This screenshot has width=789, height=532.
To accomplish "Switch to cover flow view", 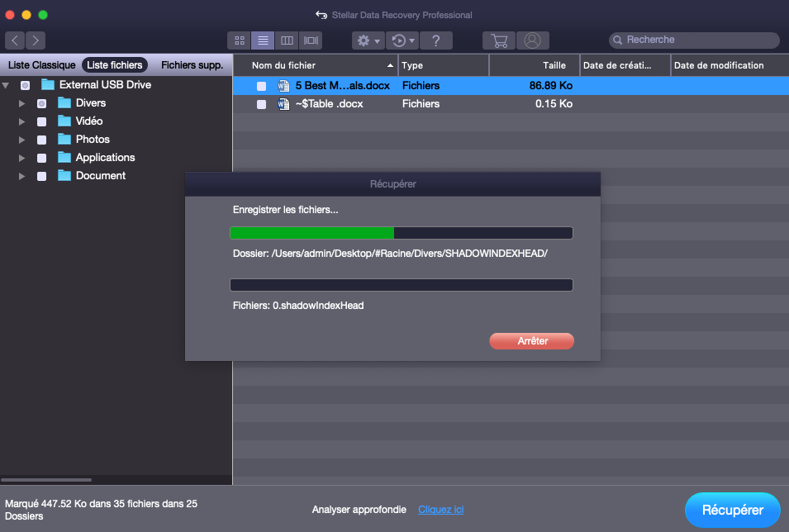I will [x=311, y=40].
